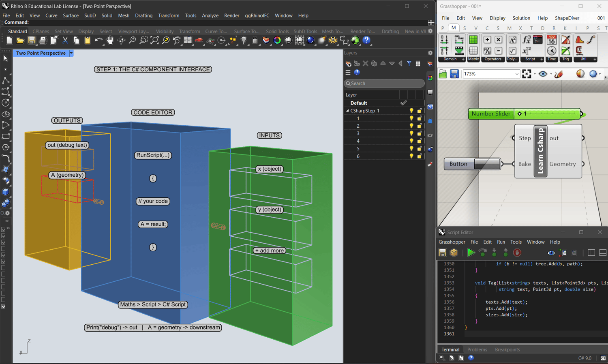Open the SubD menu in Rhino

[x=90, y=15]
